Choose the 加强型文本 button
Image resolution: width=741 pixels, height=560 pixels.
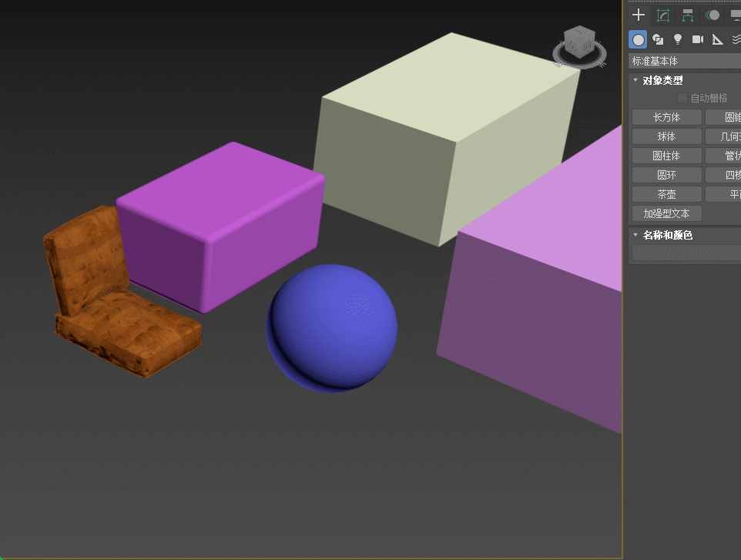point(666,213)
